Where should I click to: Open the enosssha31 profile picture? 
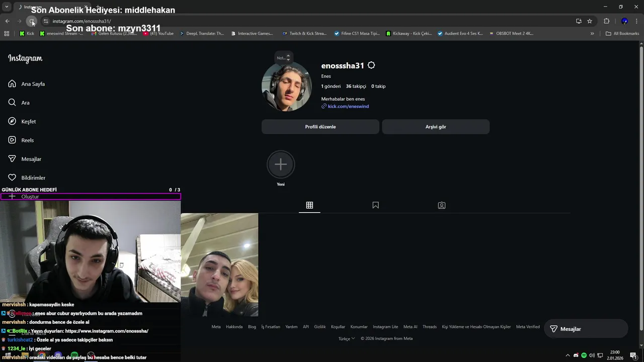[287, 86]
